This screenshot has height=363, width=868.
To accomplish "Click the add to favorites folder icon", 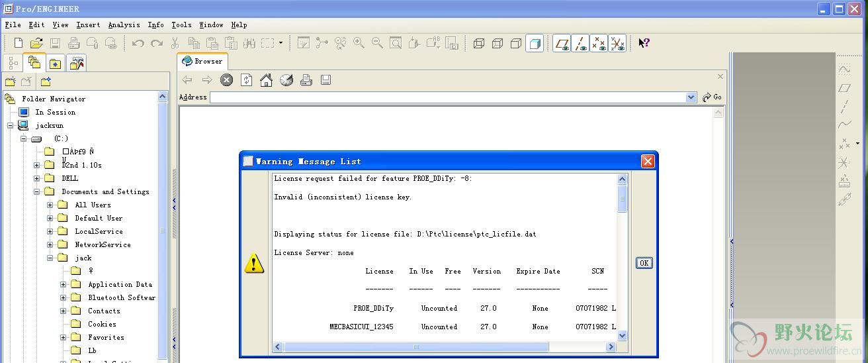I will (x=45, y=82).
